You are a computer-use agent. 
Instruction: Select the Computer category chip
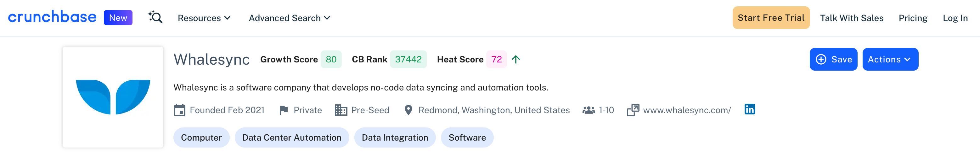tap(201, 137)
